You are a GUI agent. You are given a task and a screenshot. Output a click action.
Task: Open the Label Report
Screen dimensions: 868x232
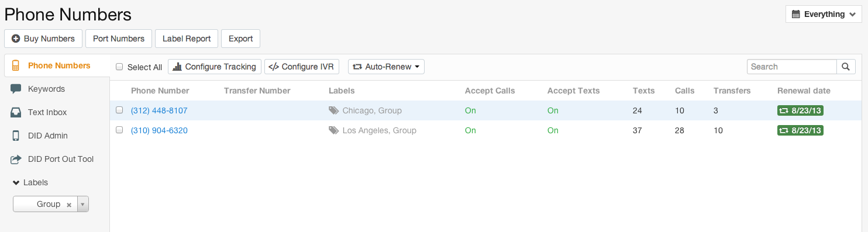[x=187, y=39]
